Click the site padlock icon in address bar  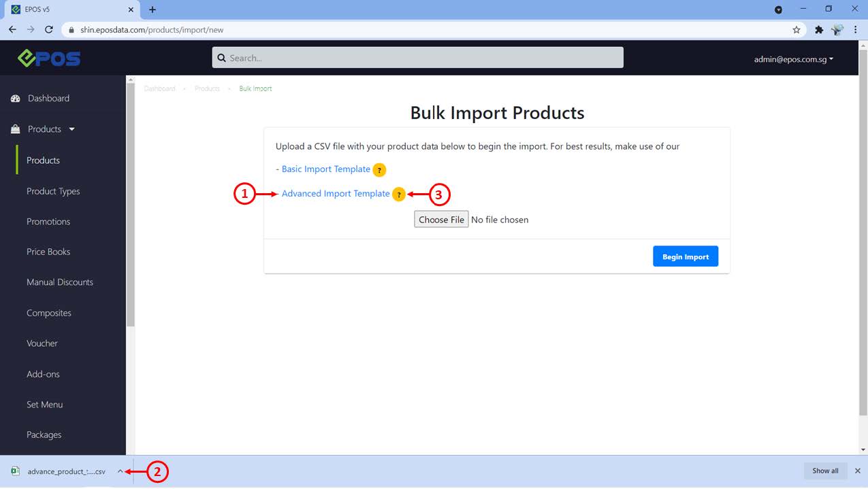point(72,30)
